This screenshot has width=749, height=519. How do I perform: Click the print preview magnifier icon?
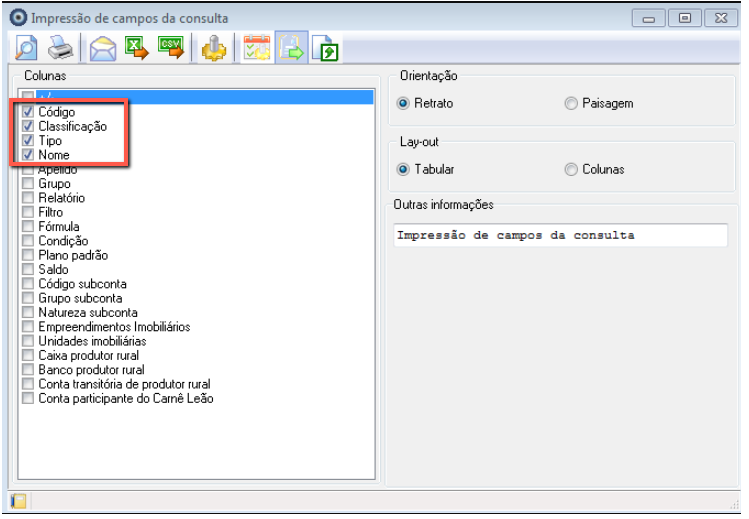[22, 47]
